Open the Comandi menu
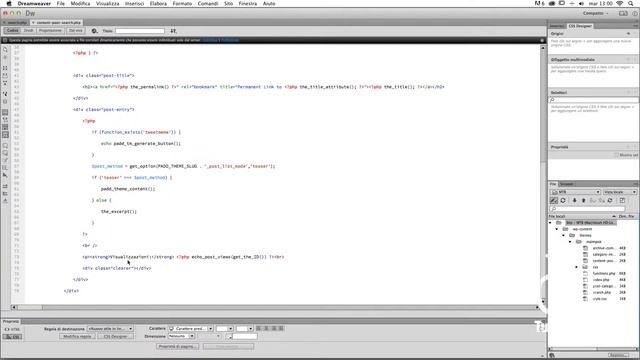Screen dimensions: 640x360 208,3
